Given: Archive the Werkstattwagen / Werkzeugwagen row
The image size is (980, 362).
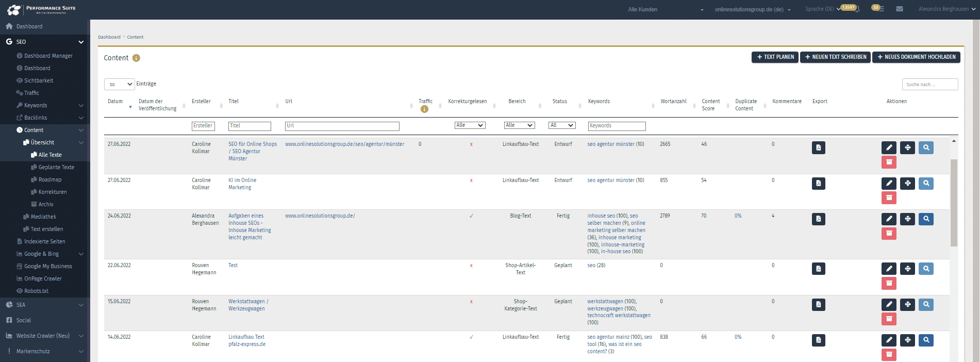Looking at the screenshot, I should pos(889,319).
